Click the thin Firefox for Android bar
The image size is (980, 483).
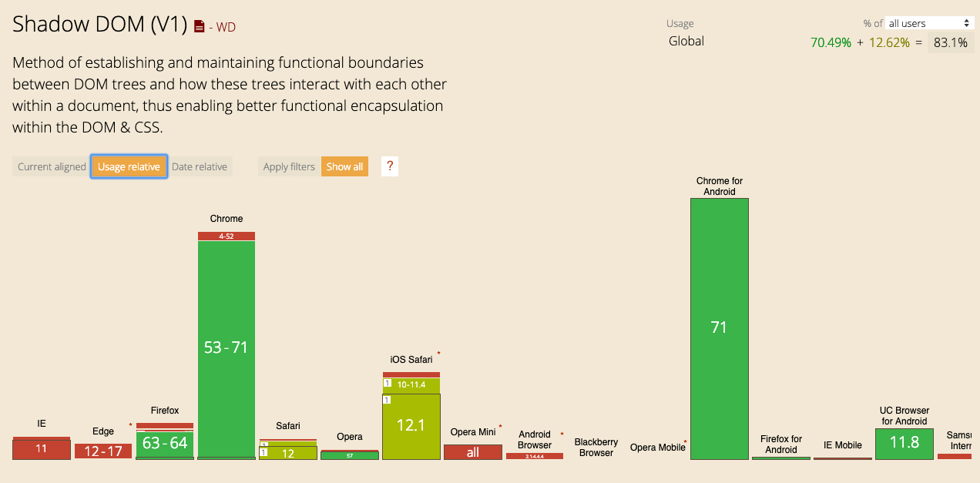[x=781, y=458]
